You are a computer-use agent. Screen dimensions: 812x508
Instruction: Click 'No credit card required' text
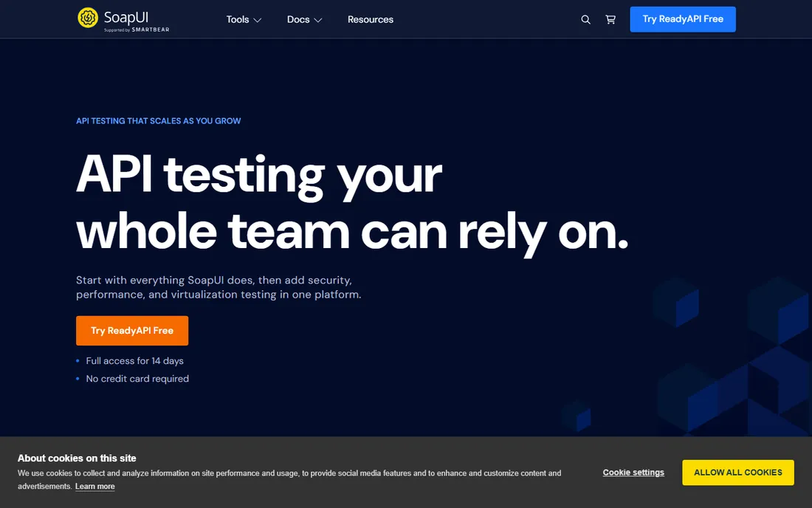[137, 379]
